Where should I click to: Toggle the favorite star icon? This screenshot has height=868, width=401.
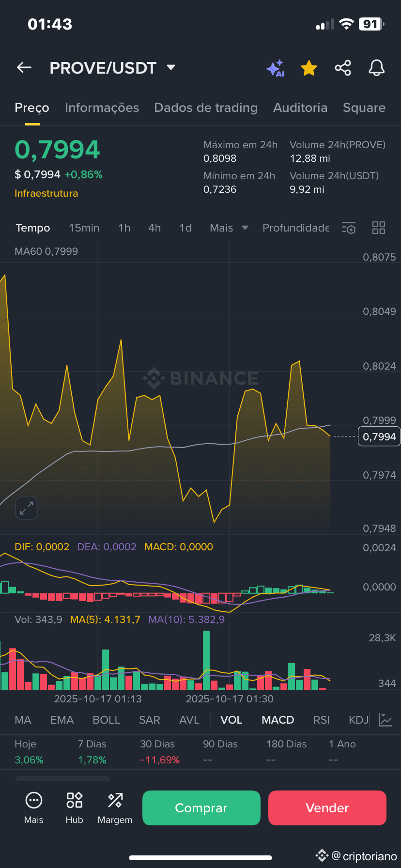click(x=309, y=68)
